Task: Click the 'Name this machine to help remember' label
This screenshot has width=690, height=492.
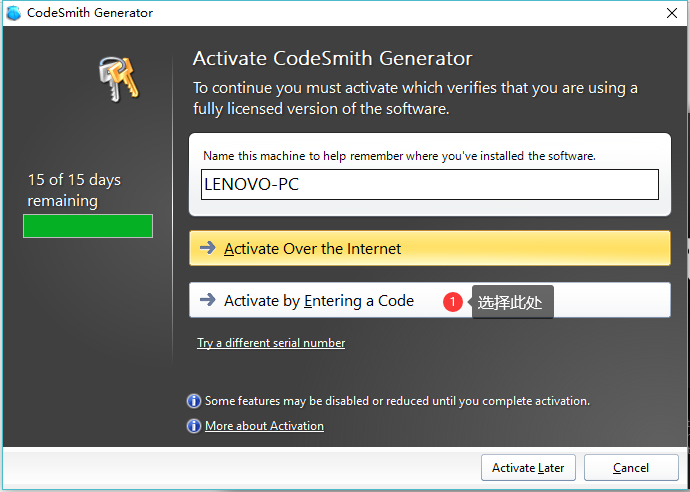Action: pos(399,156)
